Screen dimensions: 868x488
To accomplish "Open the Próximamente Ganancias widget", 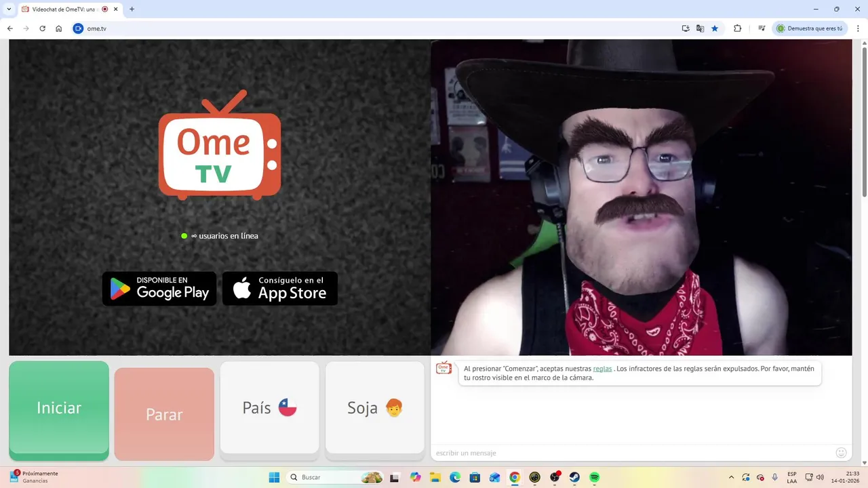I will coord(34,477).
